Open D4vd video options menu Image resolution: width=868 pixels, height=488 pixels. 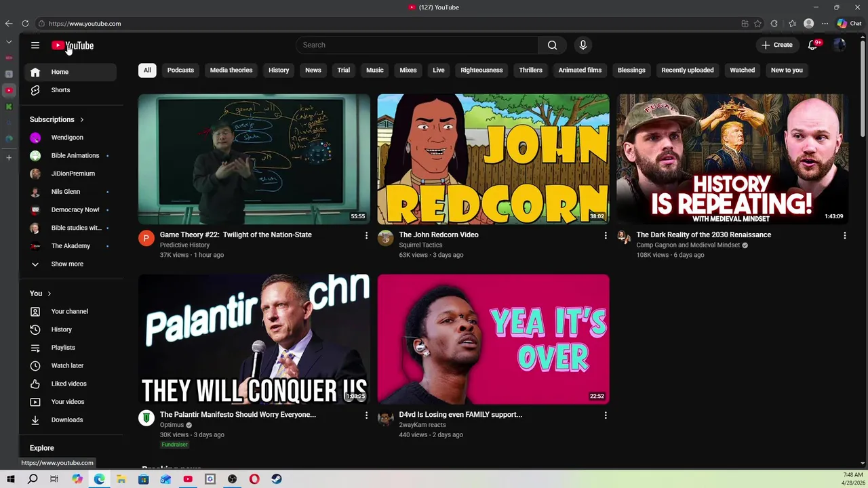coord(606,415)
